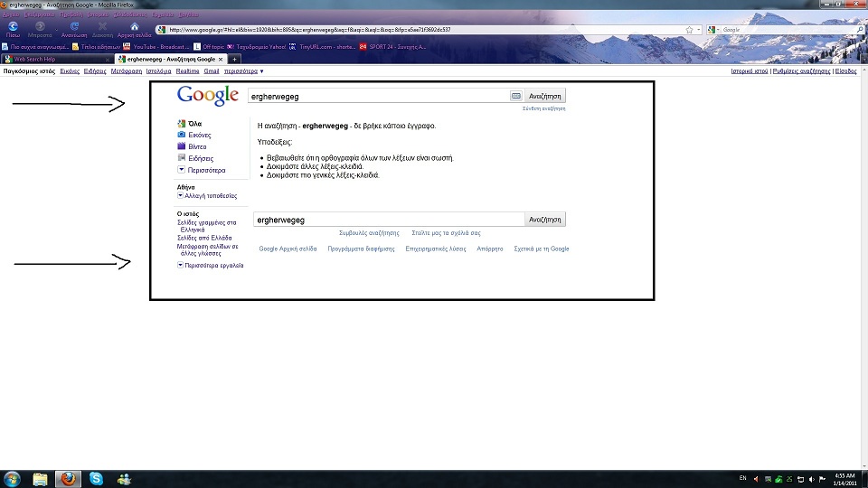Open the Αρχείο menu
868x488 pixels.
click(x=11, y=15)
